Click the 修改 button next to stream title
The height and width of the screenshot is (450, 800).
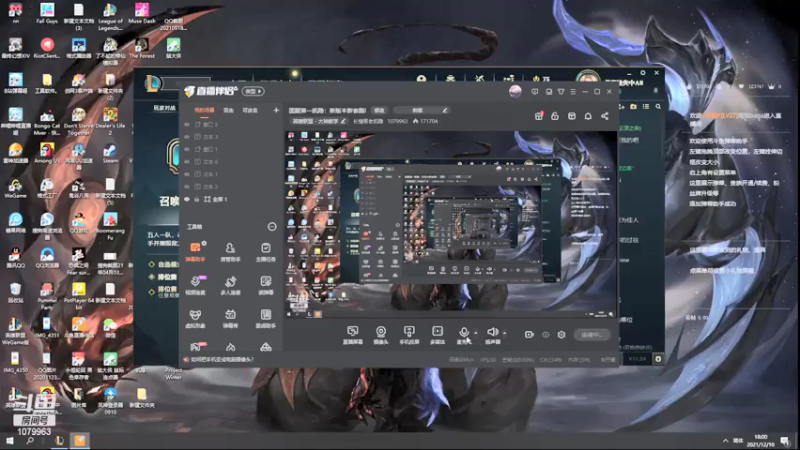coord(379,110)
